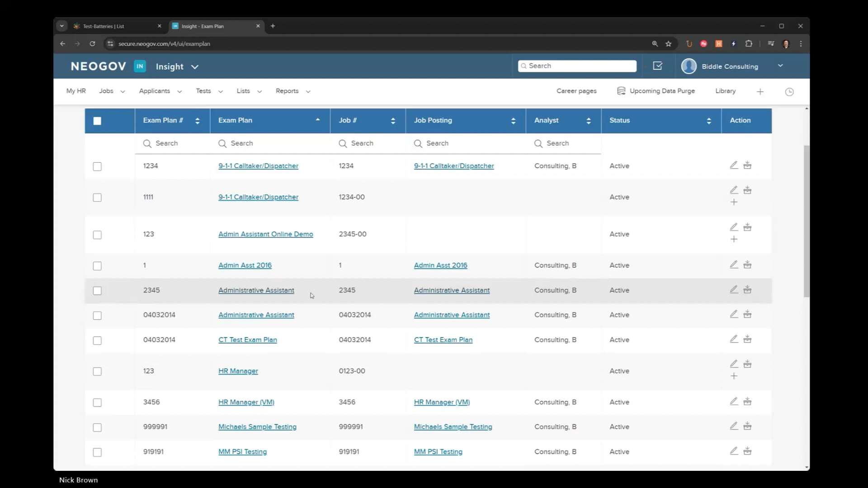The height and width of the screenshot is (488, 868).
Task: Toggle the select-all checkbox in table header
Action: click(97, 121)
